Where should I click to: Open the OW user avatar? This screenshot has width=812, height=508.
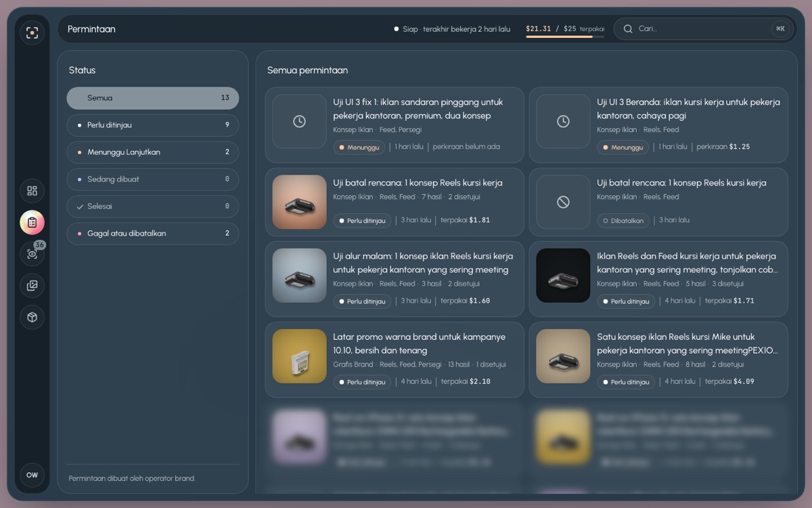[x=32, y=475]
